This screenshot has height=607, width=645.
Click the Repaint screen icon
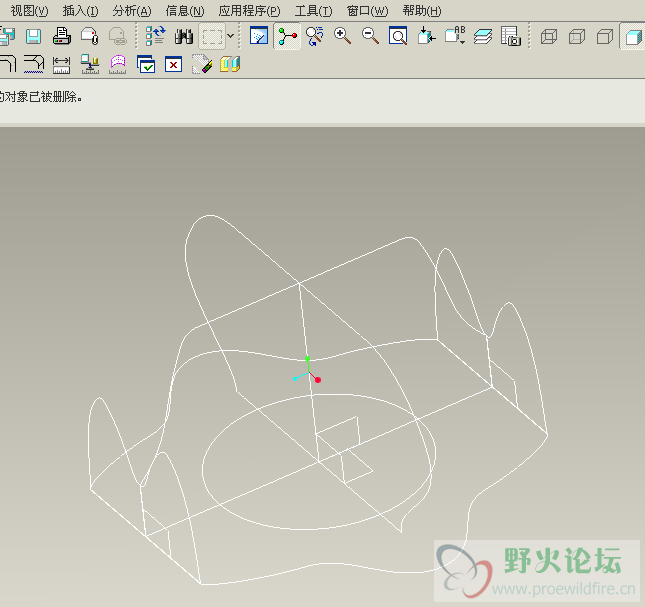259,37
